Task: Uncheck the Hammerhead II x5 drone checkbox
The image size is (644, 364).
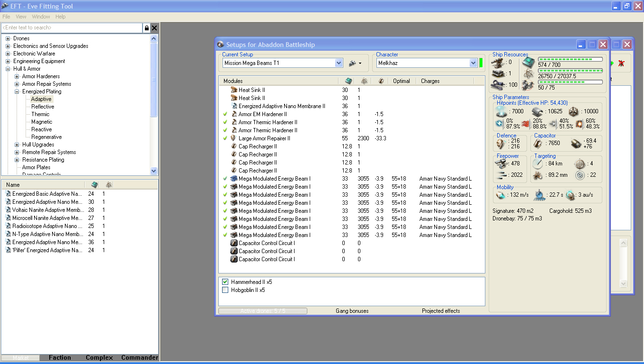Action: pyautogui.click(x=225, y=282)
